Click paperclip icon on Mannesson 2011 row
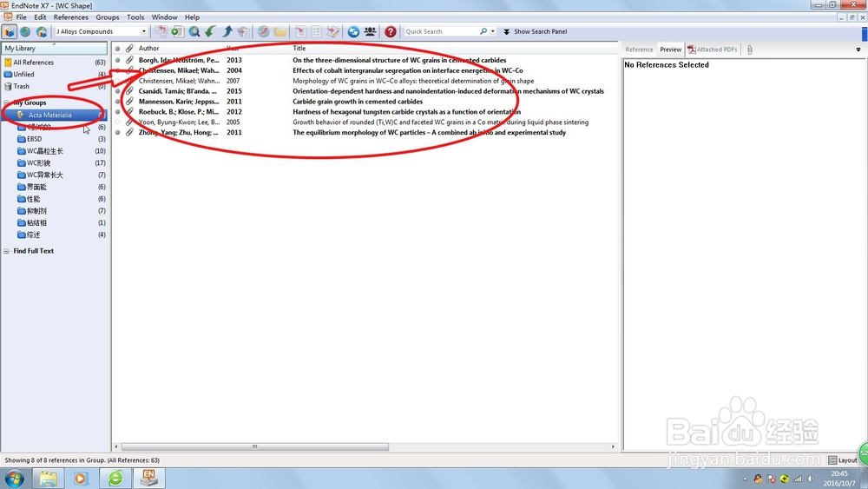This screenshot has height=489, width=868. [129, 102]
